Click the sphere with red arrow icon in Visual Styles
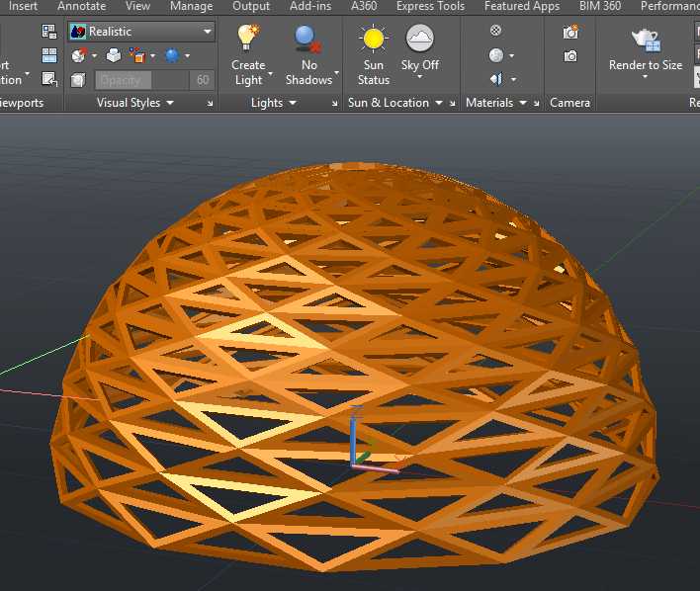700x591 pixels. (79, 55)
